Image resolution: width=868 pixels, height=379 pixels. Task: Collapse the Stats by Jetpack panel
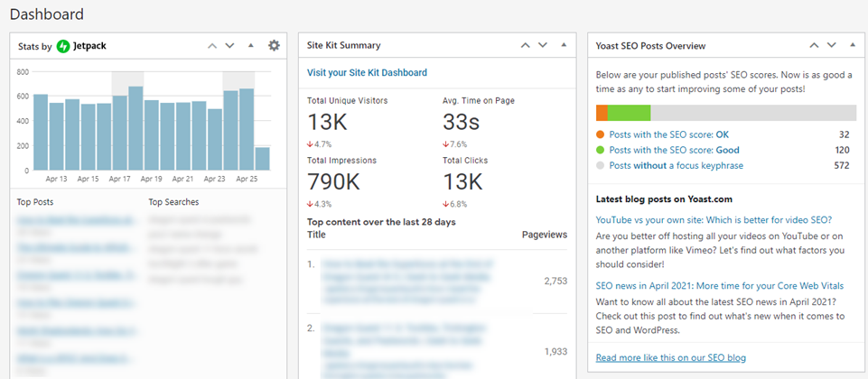[251, 46]
